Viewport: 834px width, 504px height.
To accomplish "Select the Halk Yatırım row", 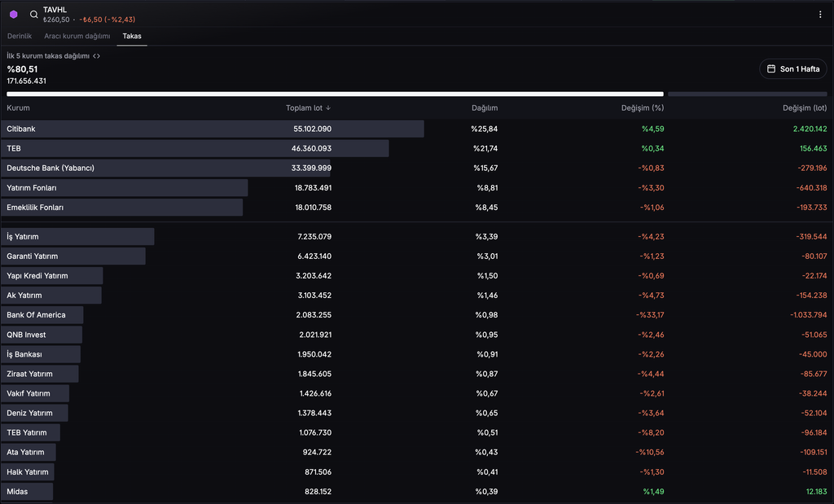I will tap(417, 472).
